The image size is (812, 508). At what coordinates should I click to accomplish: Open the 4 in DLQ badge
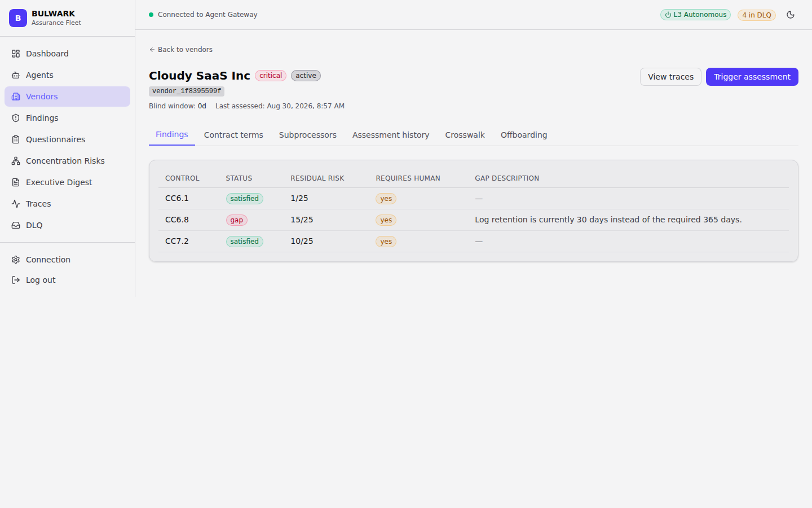tap(757, 15)
